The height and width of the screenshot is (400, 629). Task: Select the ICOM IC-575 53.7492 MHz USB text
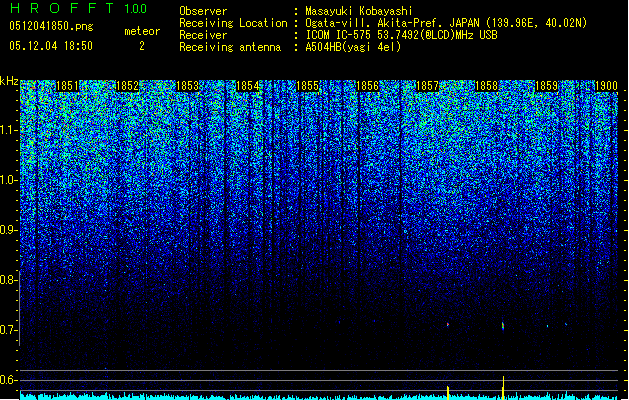tap(401, 35)
